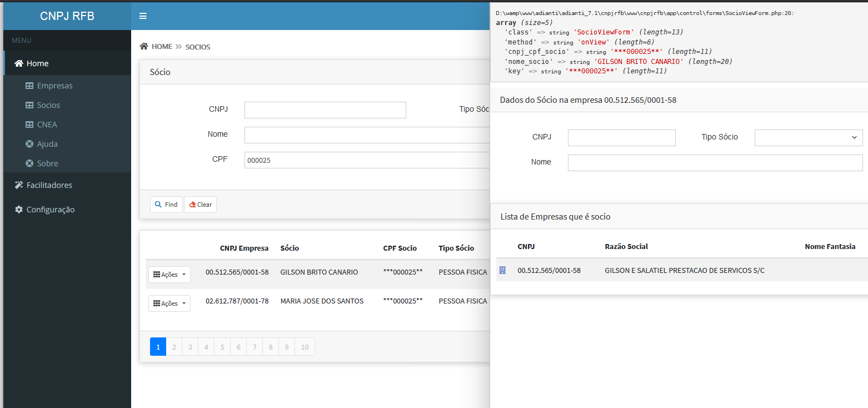Click the SocioViewForm.php debug path line

point(645,13)
